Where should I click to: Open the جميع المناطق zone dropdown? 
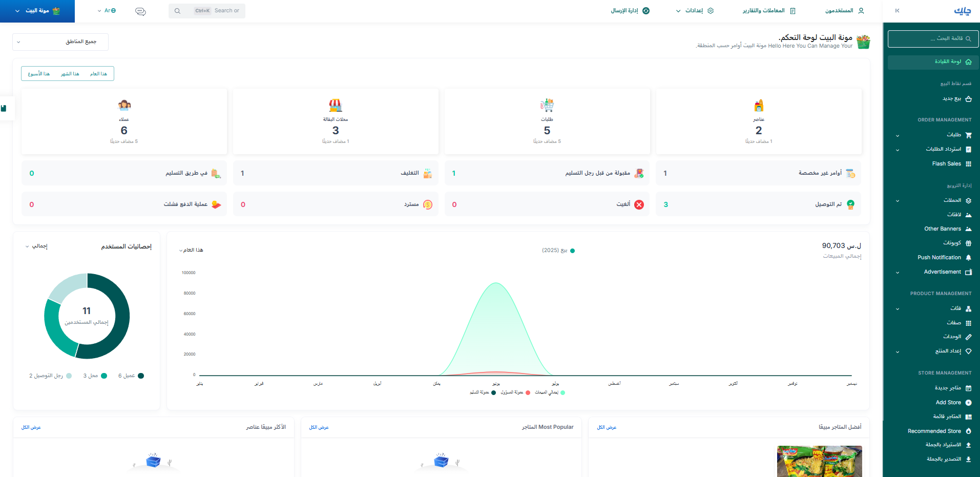[60, 42]
